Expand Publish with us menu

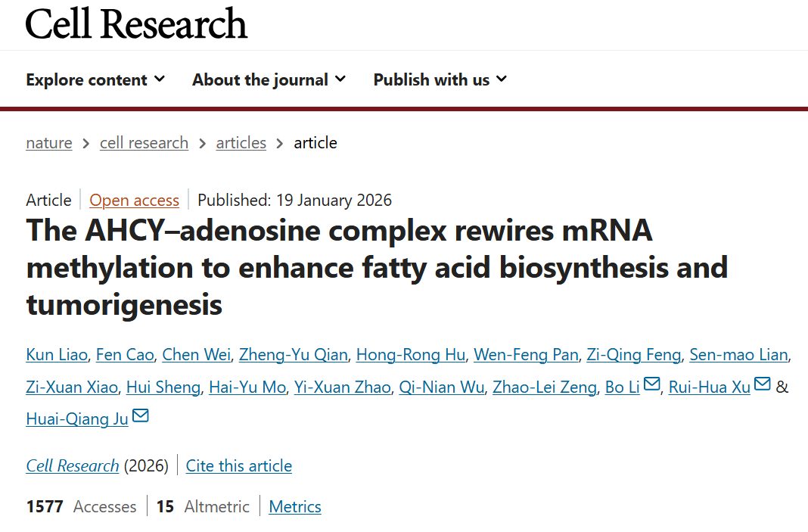tap(440, 79)
